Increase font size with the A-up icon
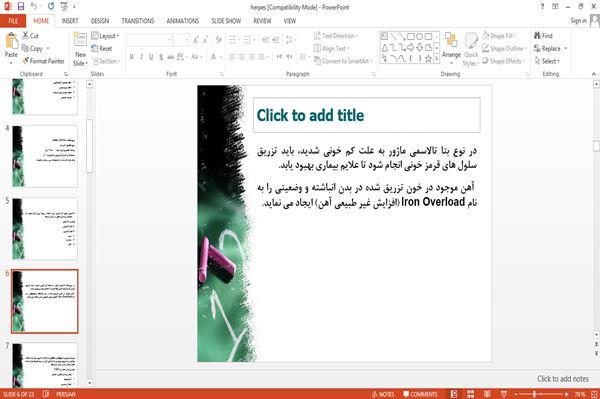 tap(196, 40)
